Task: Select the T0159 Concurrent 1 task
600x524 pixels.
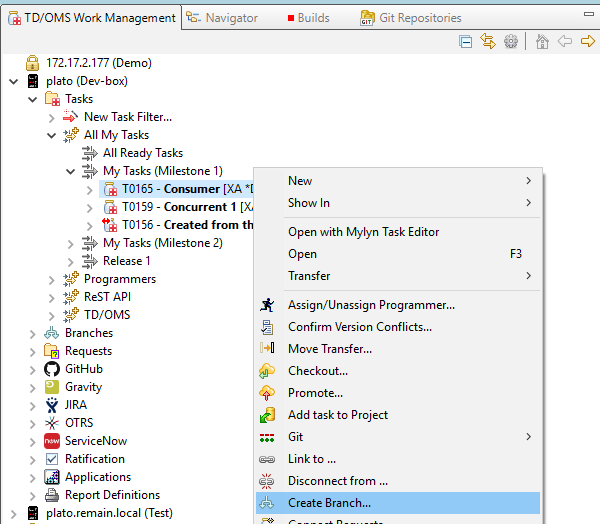Action: (x=180, y=207)
